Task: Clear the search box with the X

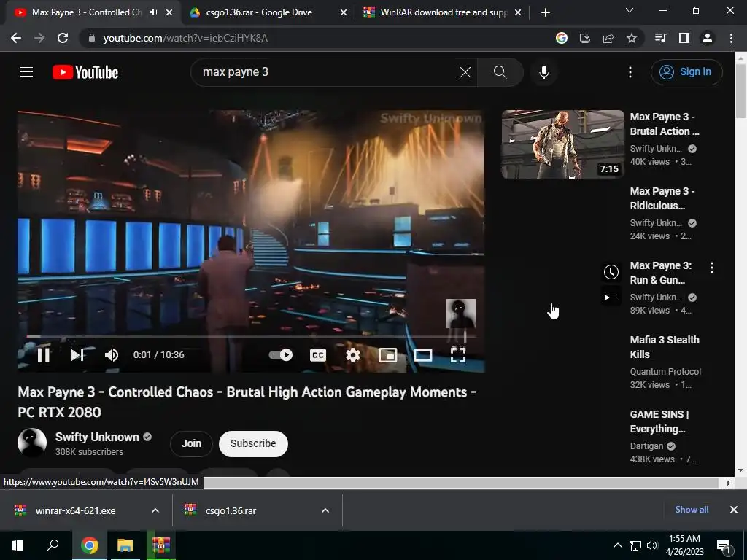Action: click(x=465, y=72)
